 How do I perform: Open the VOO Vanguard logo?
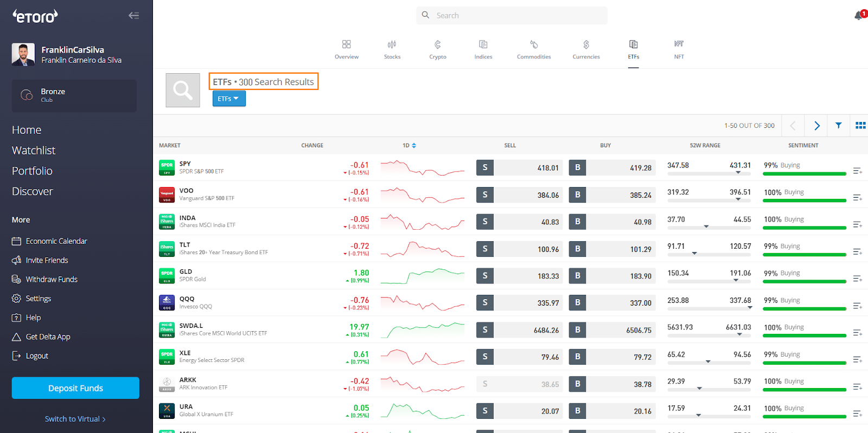(167, 195)
